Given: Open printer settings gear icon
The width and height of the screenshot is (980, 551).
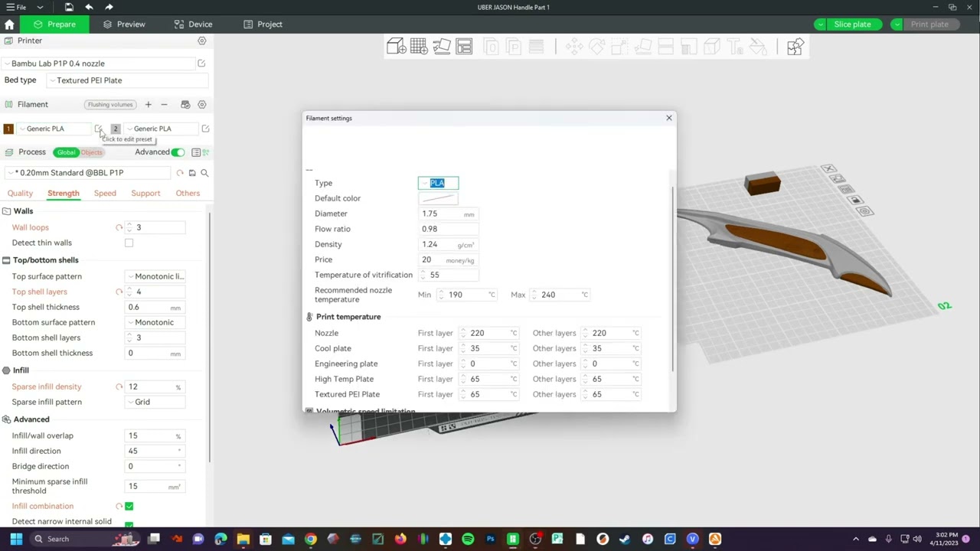Looking at the screenshot, I should [202, 41].
